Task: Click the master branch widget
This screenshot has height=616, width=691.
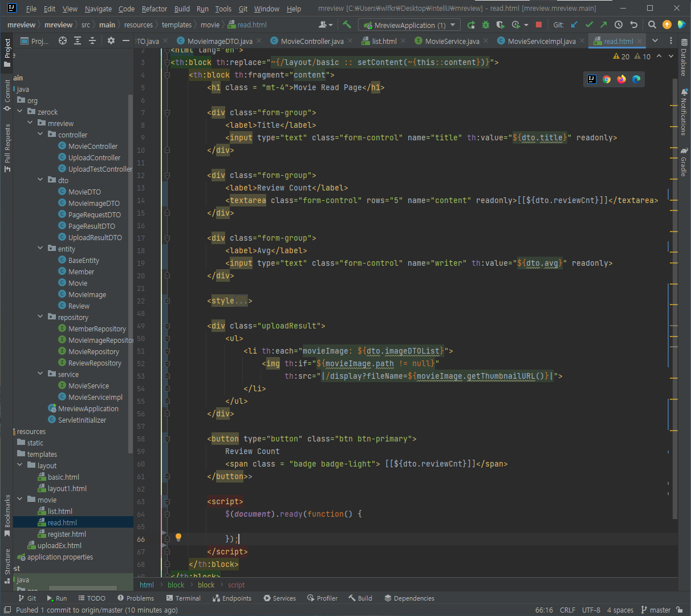Action: pyautogui.click(x=656, y=610)
